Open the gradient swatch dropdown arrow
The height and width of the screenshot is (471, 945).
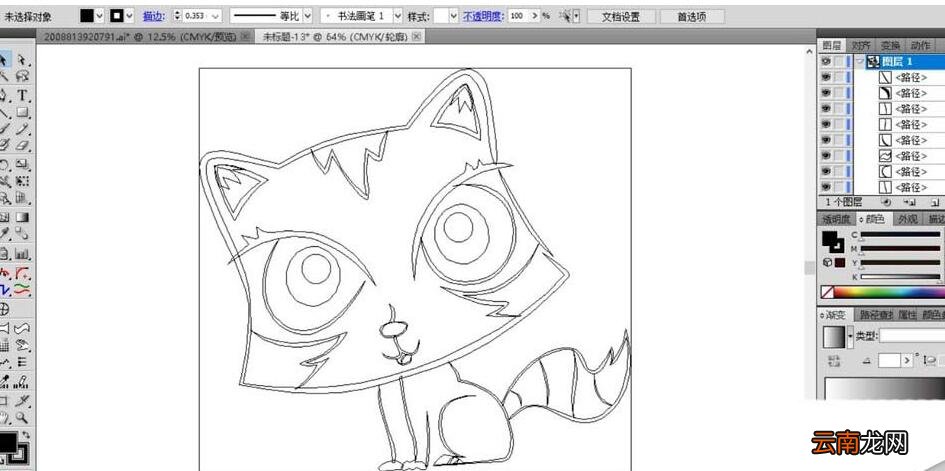(x=850, y=335)
